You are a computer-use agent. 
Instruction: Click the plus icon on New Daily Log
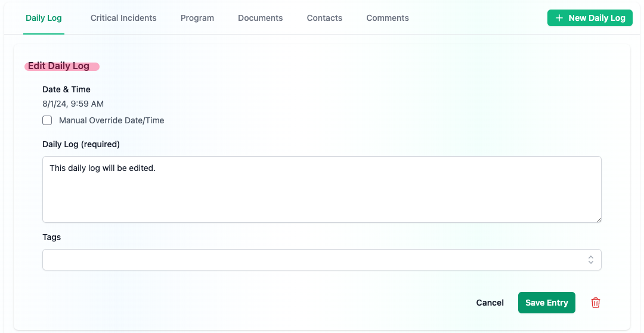(x=559, y=18)
